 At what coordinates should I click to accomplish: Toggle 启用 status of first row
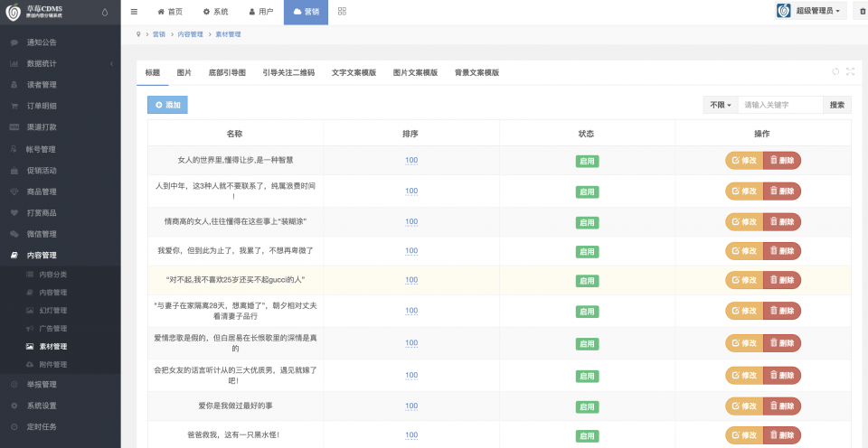click(x=587, y=161)
